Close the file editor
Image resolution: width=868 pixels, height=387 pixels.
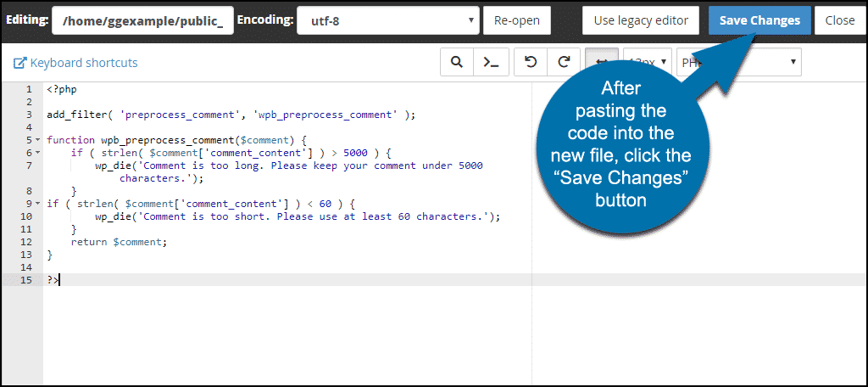click(840, 20)
